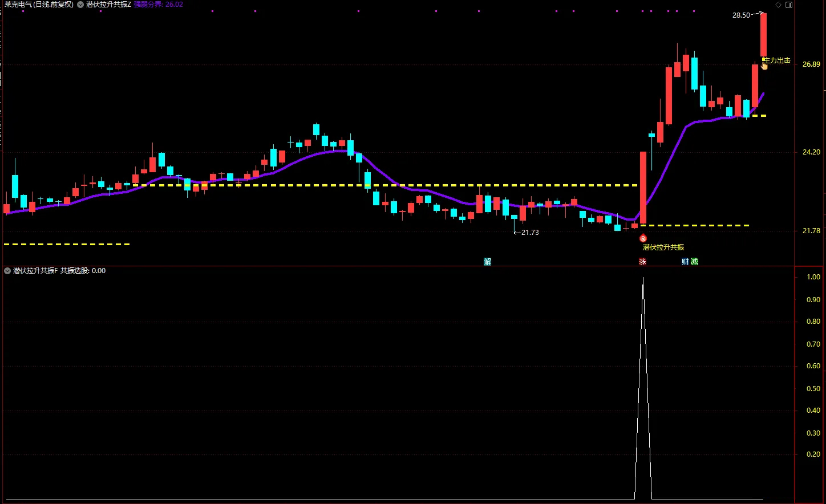Toggle the side panel layout icon
This screenshot has width=826, height=504.
click(789, 5)
